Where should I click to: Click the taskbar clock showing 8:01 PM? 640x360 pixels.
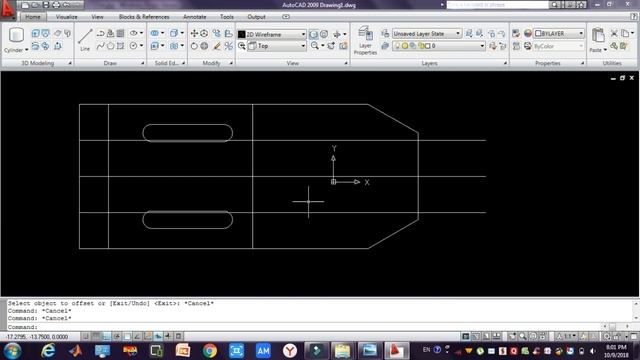[x=616, y=351]
